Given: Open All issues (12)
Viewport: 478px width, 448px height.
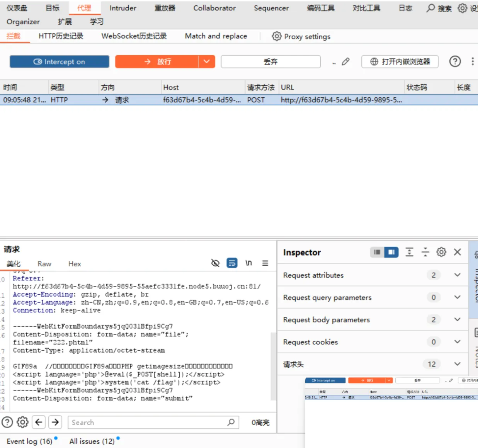Looking at the screenshot, I should tap(92, 441).
